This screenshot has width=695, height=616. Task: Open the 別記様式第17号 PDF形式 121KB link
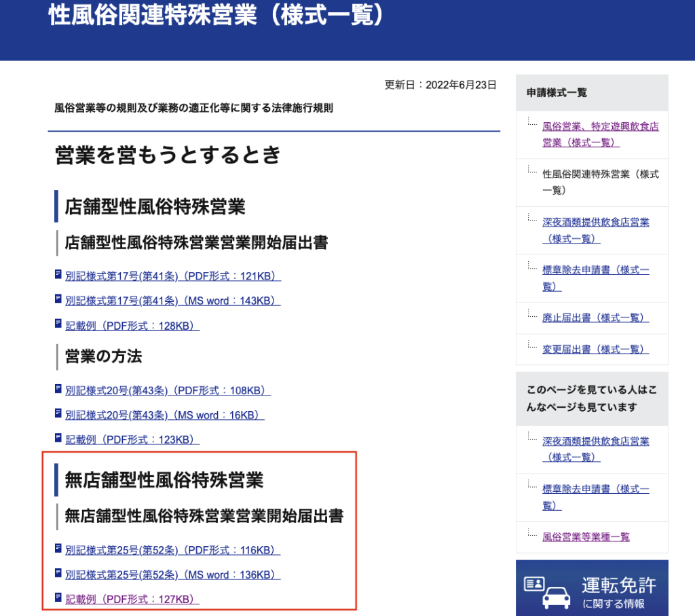click(x=172, y=276)
